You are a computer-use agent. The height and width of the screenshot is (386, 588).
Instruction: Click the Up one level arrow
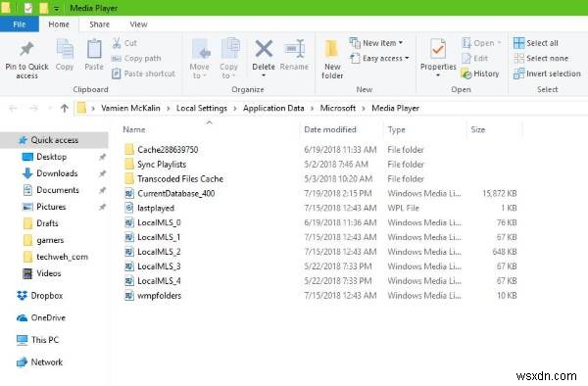[65, 109]
